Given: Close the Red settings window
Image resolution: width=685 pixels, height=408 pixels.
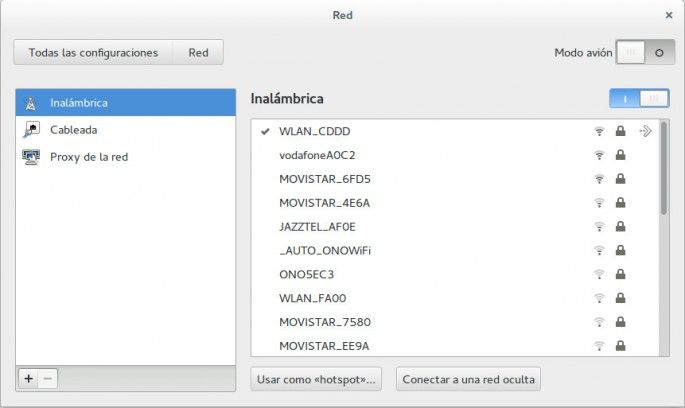Looking at the screenshot, I should (668, 15).
